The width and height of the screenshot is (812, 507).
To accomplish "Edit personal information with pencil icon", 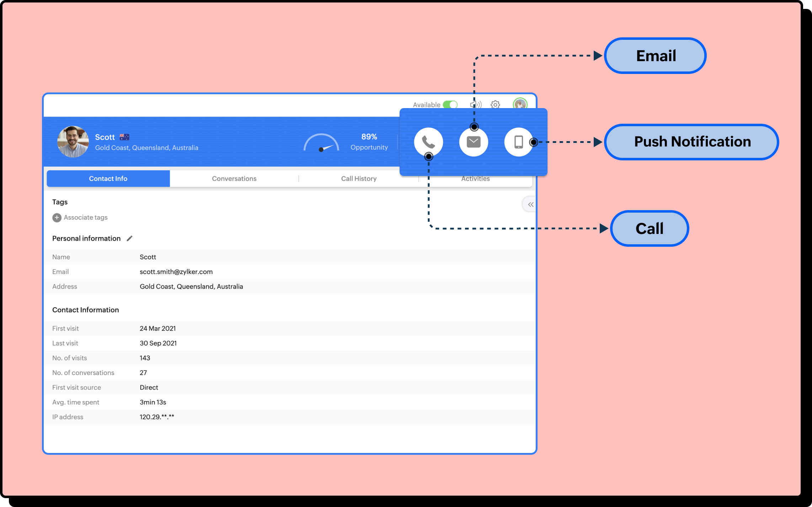I will tap(129, 239).
